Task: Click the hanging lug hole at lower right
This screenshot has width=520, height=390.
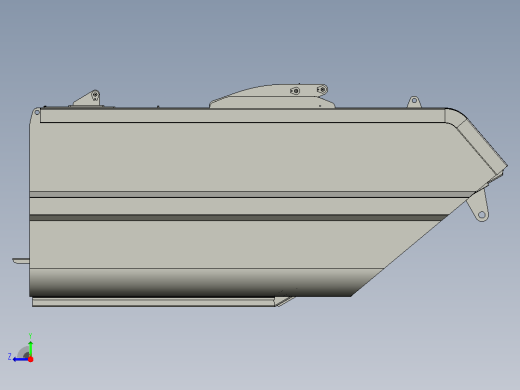Action: (x=481, y=215)
